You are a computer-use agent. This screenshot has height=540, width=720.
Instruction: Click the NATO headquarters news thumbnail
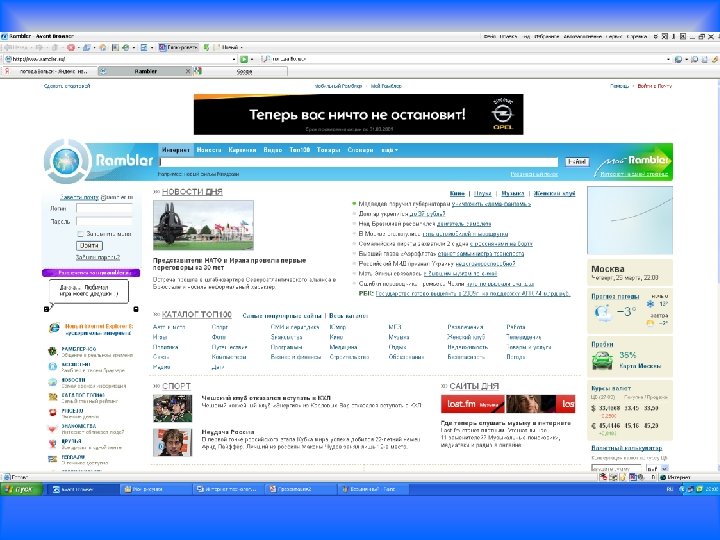tap(203, 225)
